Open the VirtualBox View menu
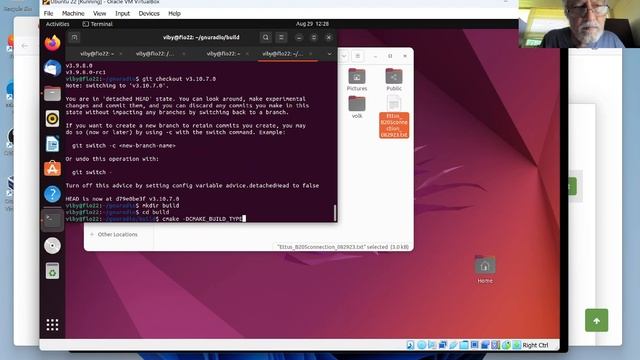 (99, 13)
